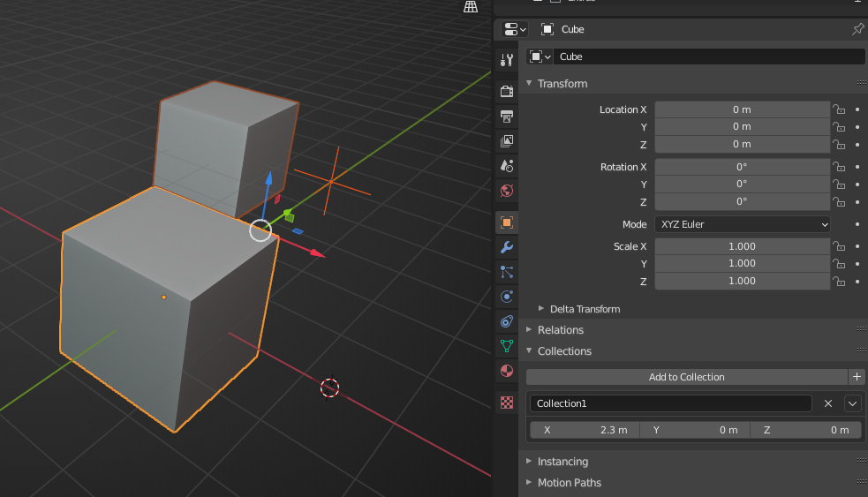Open the Render properties tab
The width and height of the screenshot is (868, 497).
tap(507, 91)
